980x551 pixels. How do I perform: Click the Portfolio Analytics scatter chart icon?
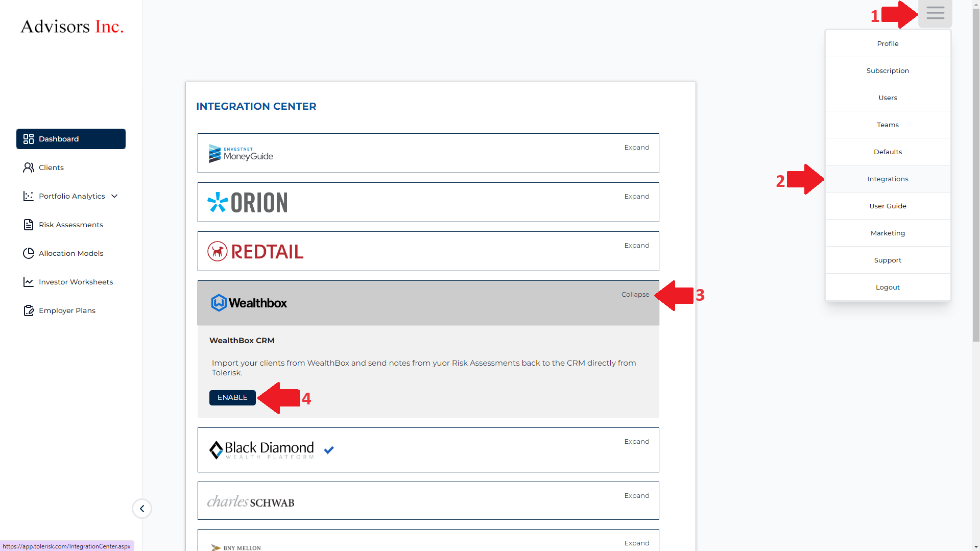point(29,196)
